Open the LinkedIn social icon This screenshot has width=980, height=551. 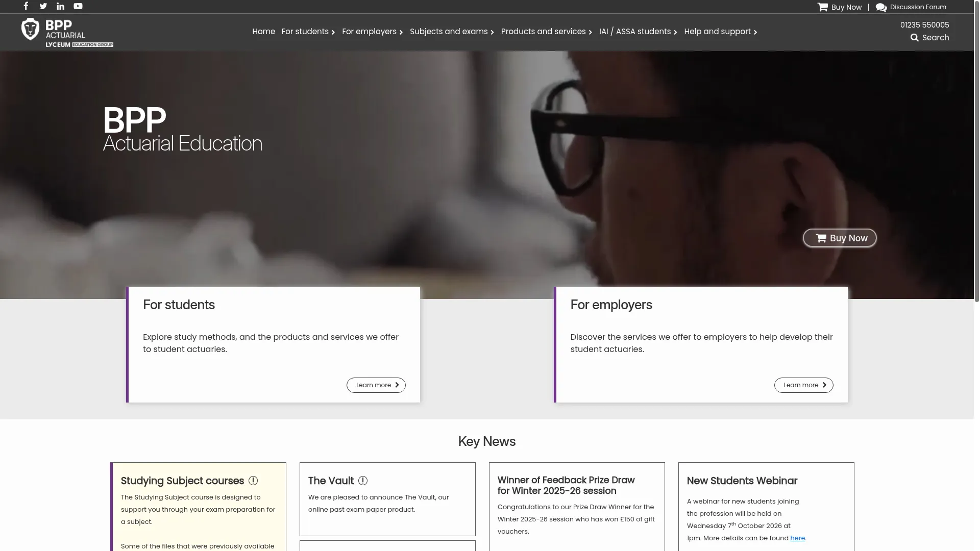pos(61,6)
